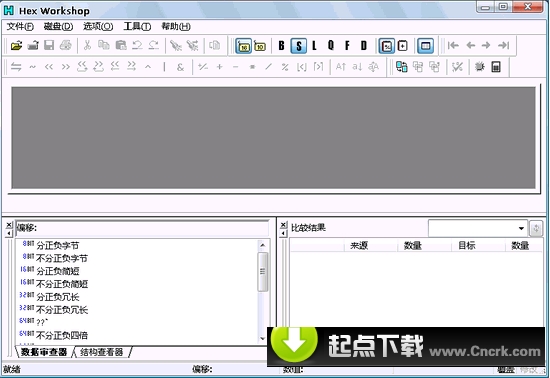Click the uppercase A conversion icon
This screenshot has width=550, height=378.
tap(341, 67)
